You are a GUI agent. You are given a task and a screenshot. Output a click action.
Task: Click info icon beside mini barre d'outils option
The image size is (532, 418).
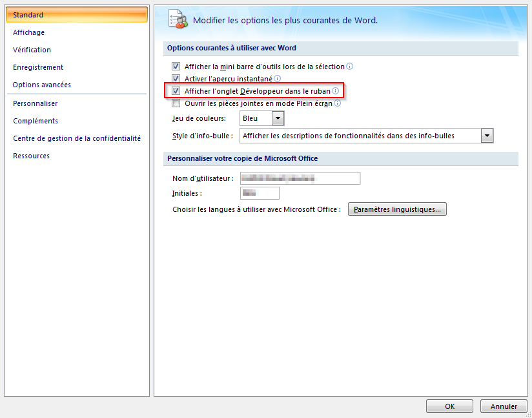pyautogui.click(x=350, y=67)
